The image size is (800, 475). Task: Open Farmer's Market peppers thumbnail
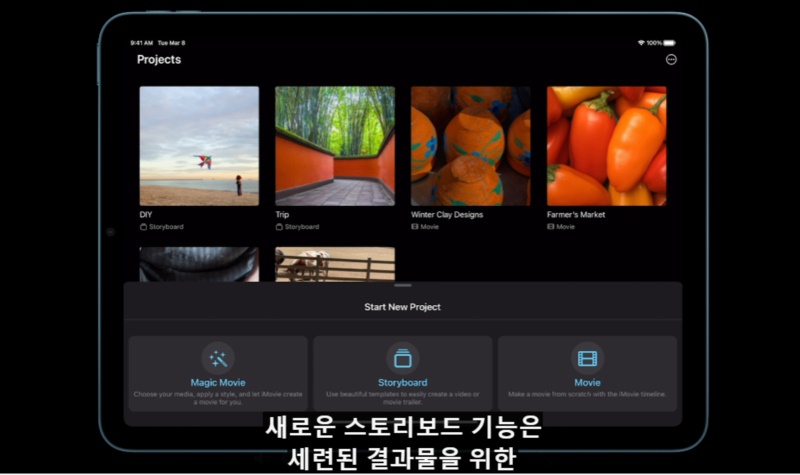coord(607,146)
